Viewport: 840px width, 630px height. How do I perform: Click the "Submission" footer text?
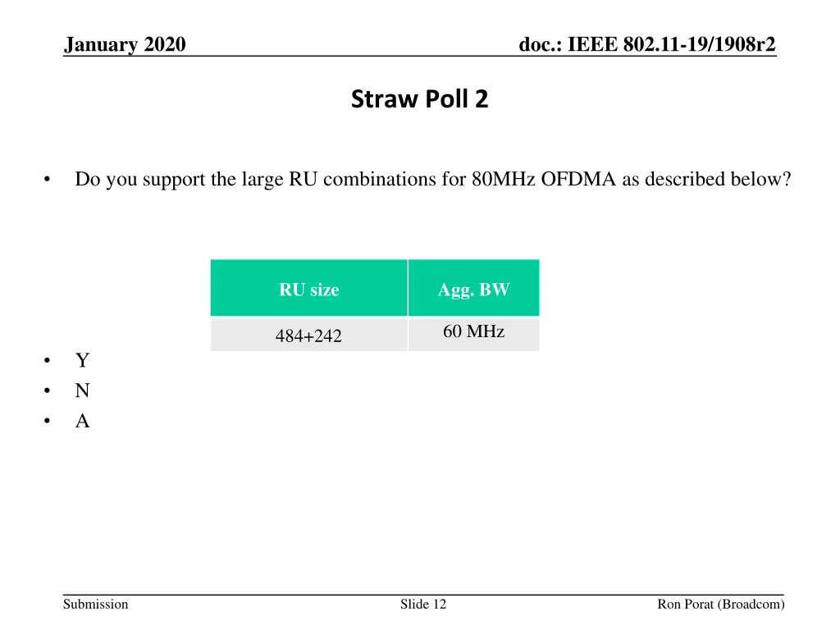pyautogui.click(x=96, y=605)
